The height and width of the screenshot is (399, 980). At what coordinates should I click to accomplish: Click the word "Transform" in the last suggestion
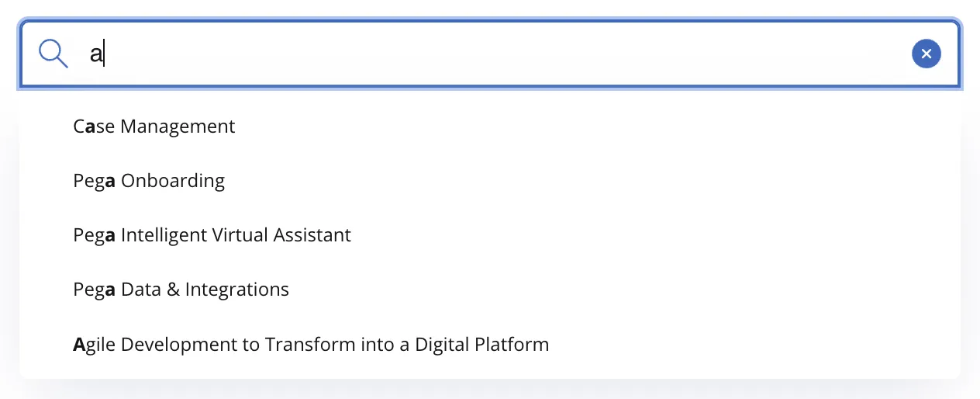pyautogui.click(x=303, y=344)
